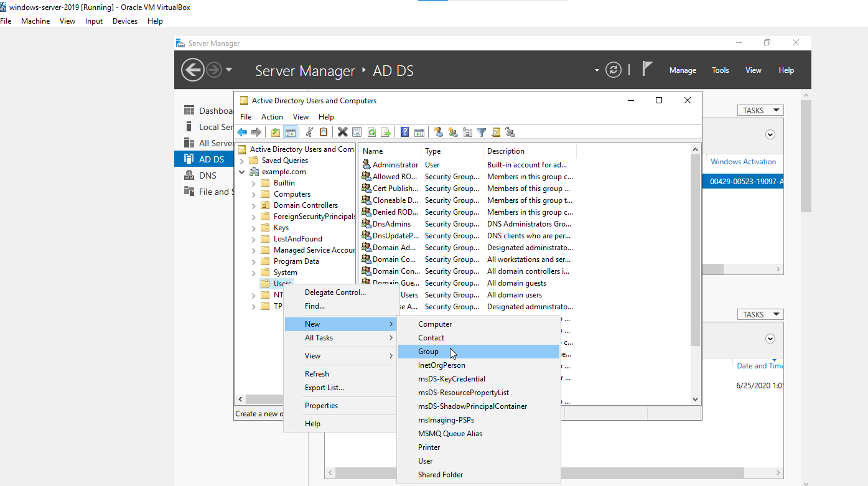Click the Delete X icon in toolbar
868x486 pixels.
coord(343,132)
